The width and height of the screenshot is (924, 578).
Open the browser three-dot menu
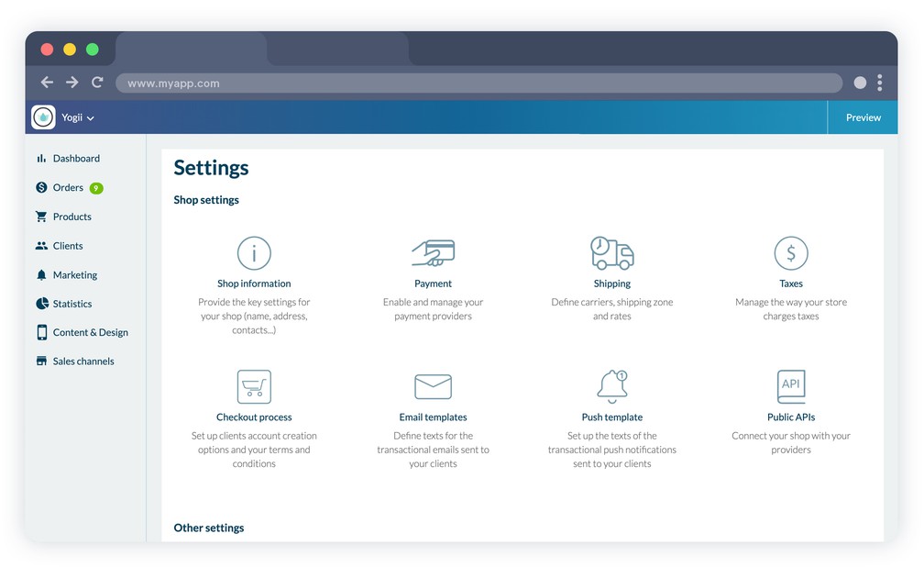pos(879,83)
